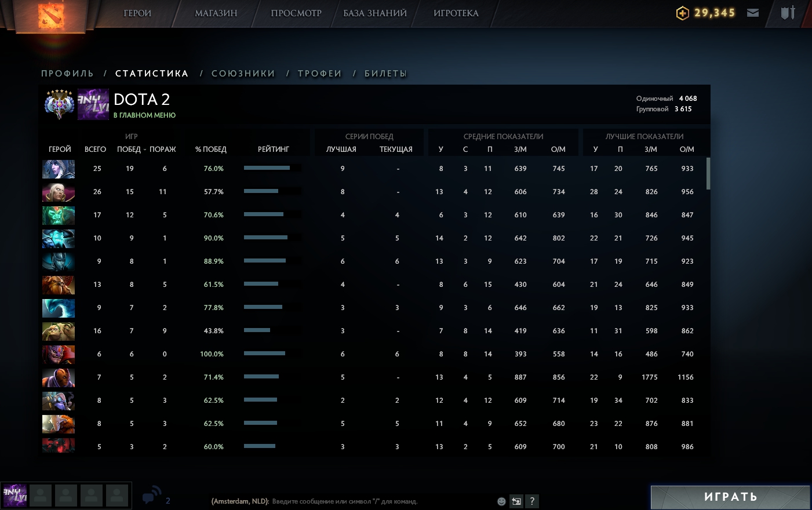Open the emoticon smiley picker
This screenshot has width=812, height=510.
pyautogui.click(x=501, y=501)
